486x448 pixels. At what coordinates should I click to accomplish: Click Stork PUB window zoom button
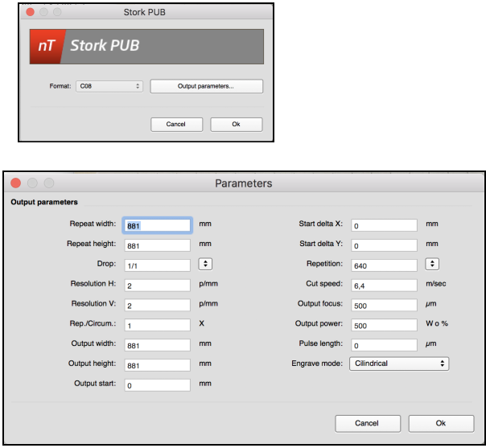click(57, 12)
